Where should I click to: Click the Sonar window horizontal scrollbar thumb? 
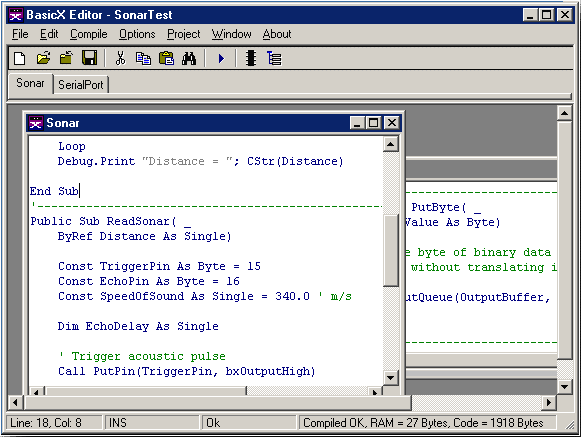pos(145,391)
